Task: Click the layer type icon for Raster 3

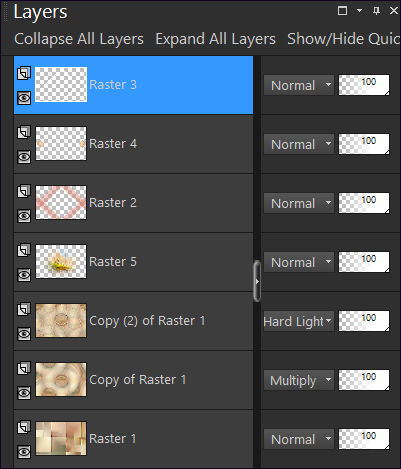Action: tap(24, 73)
